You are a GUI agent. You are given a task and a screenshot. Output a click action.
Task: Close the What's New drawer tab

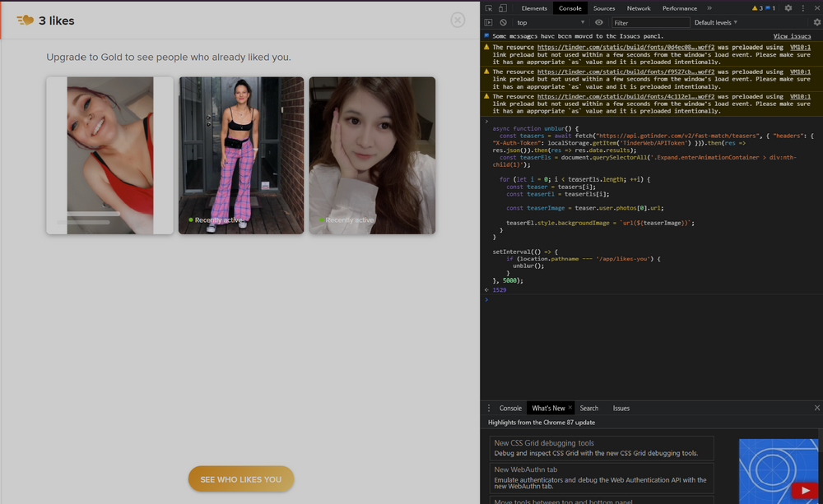(x=570, y=408)
